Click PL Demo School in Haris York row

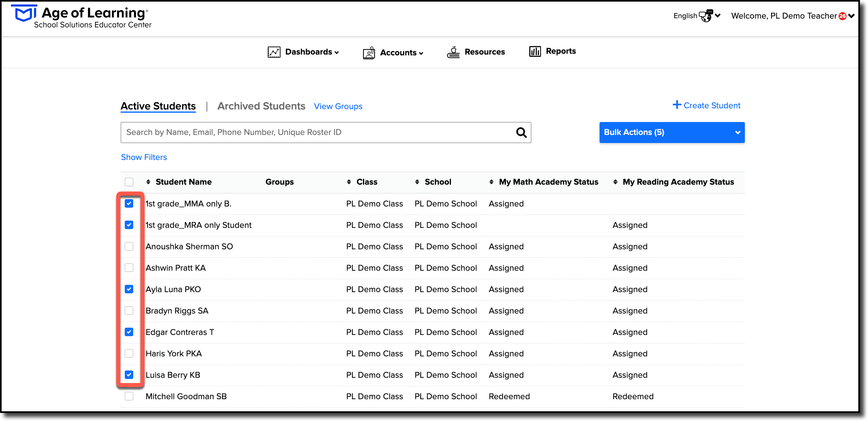[x=446, y=354]
